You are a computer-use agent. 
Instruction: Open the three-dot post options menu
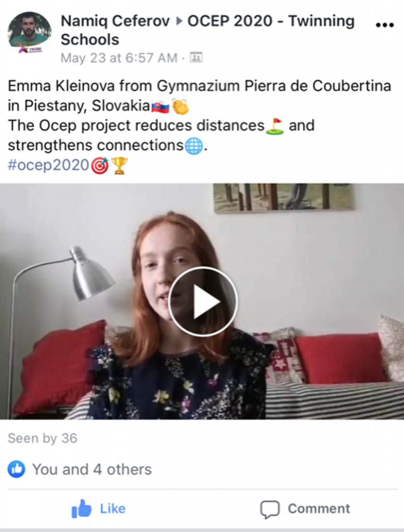[385, 25]
